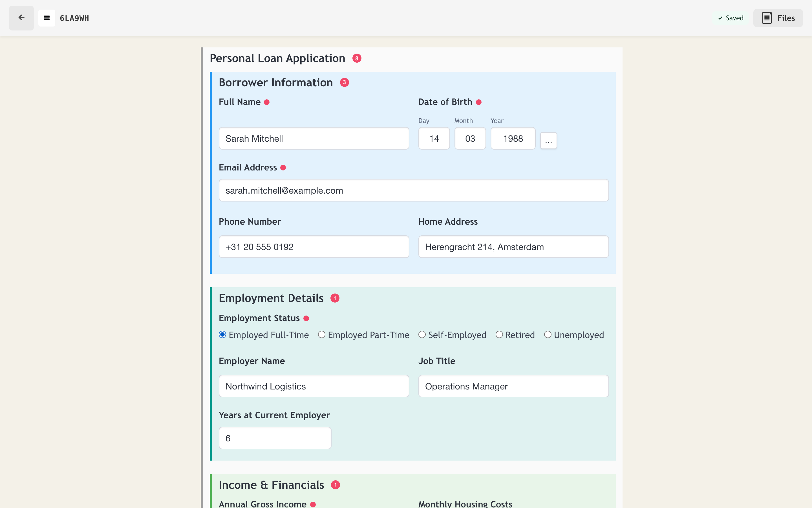This screenshot has width=812, height=508.
Task: Click the Employment Status required dot
Action: [x=306, y=318]
